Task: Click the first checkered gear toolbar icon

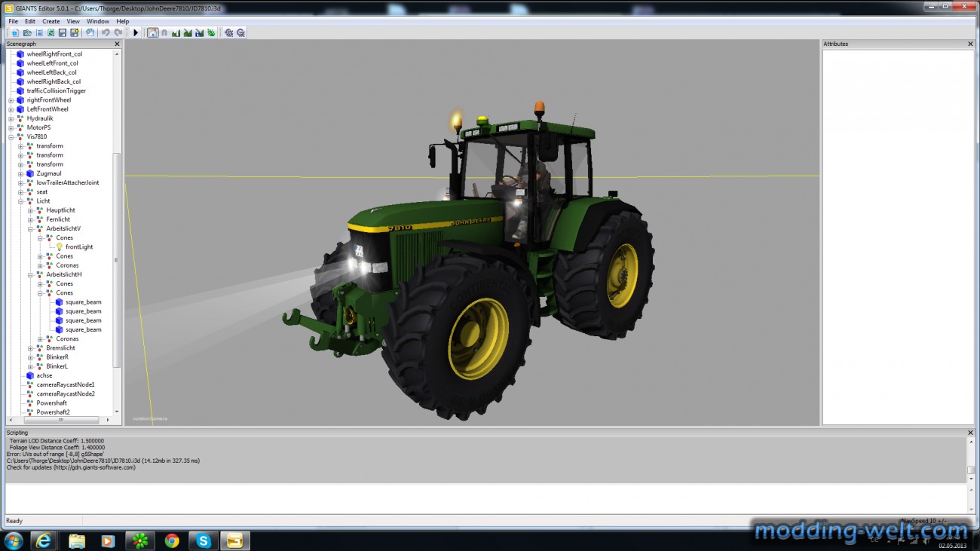Action: coord(229,32)
